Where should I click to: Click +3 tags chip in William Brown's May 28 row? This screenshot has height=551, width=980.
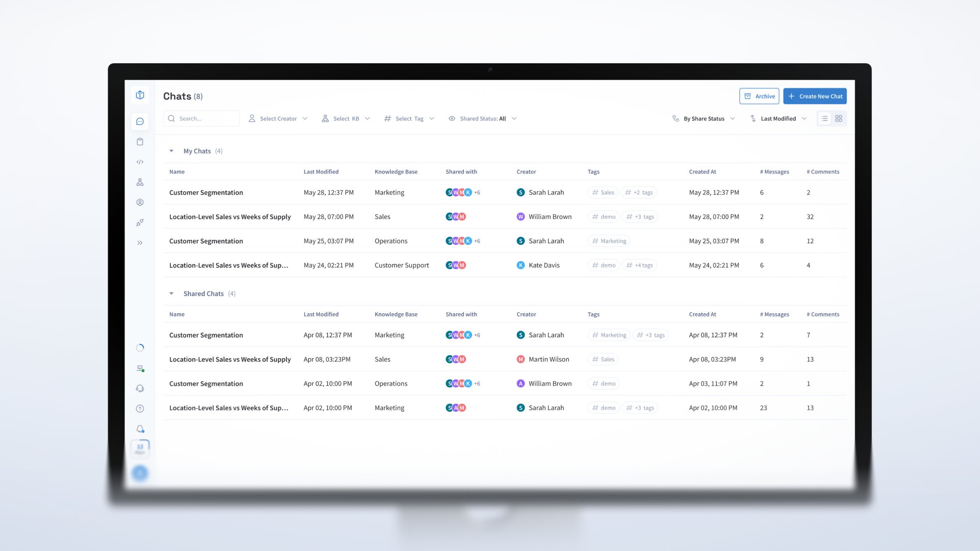click(640, 217)
